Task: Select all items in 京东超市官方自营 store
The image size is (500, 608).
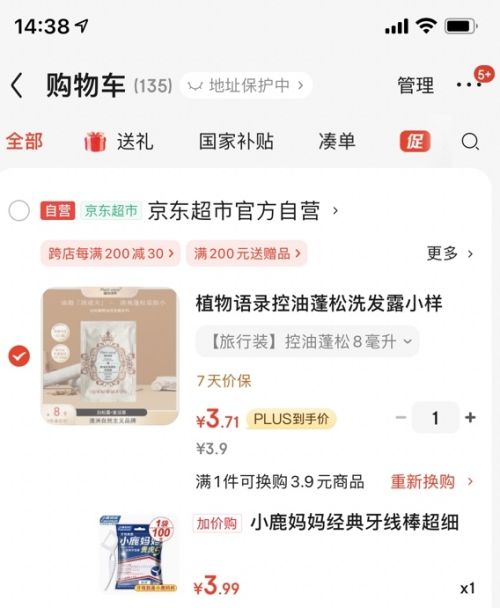Action: point(19,211)
